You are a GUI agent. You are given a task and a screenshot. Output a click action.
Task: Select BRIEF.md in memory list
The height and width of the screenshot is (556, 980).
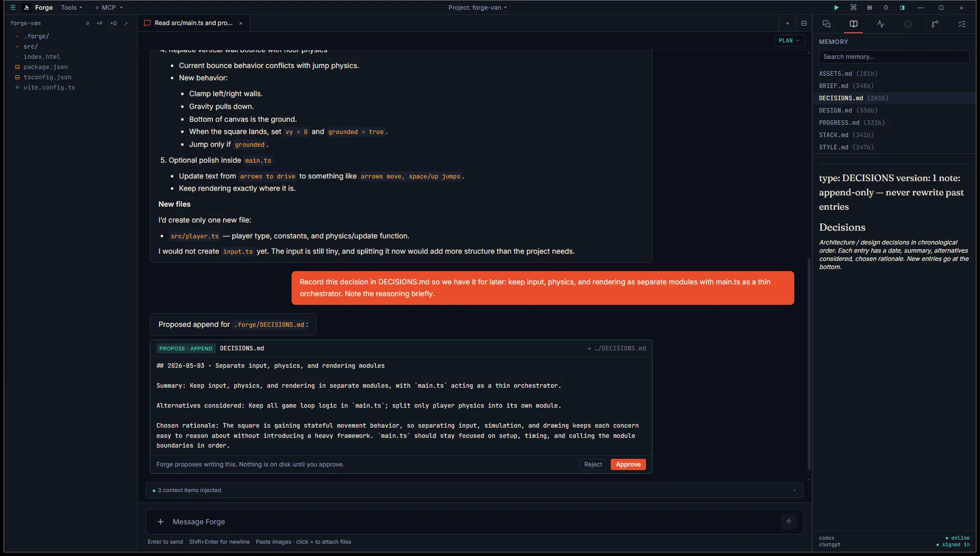coord(894,86)
